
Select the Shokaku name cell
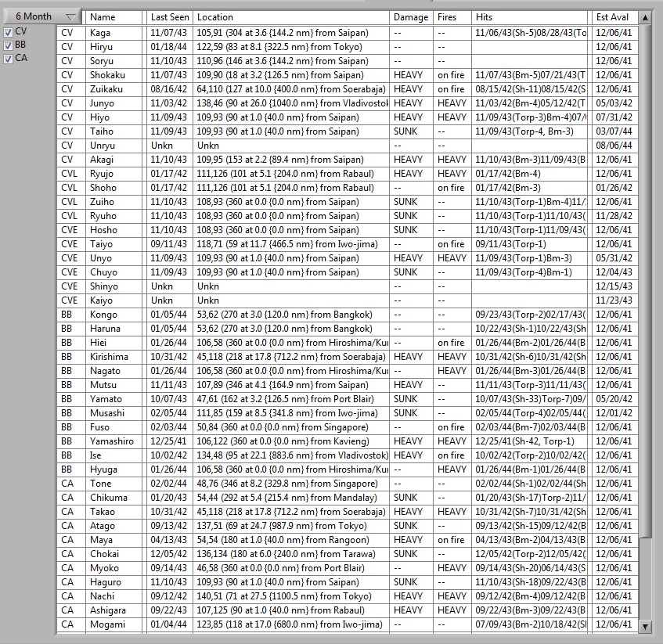point(114,75)
